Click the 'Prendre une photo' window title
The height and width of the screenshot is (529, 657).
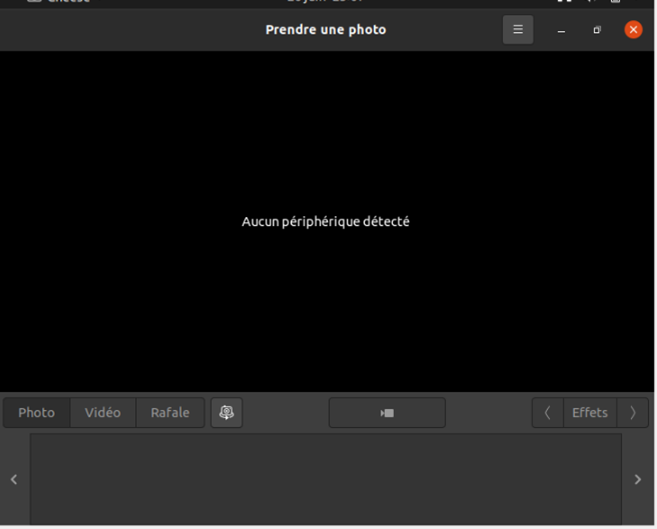(325, 30)
